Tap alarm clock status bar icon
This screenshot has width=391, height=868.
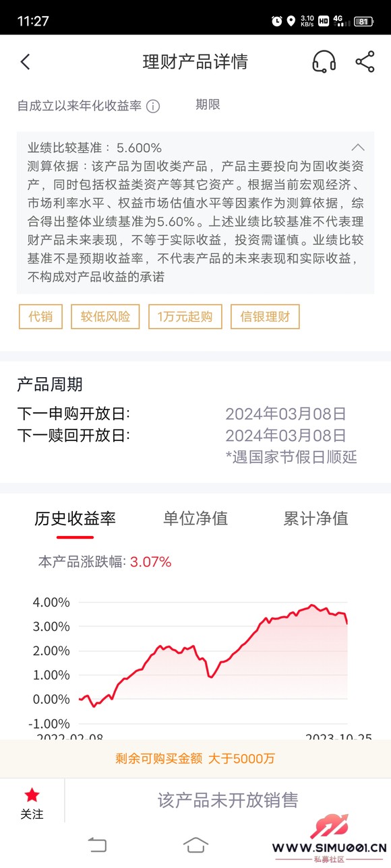pos(276,21)
